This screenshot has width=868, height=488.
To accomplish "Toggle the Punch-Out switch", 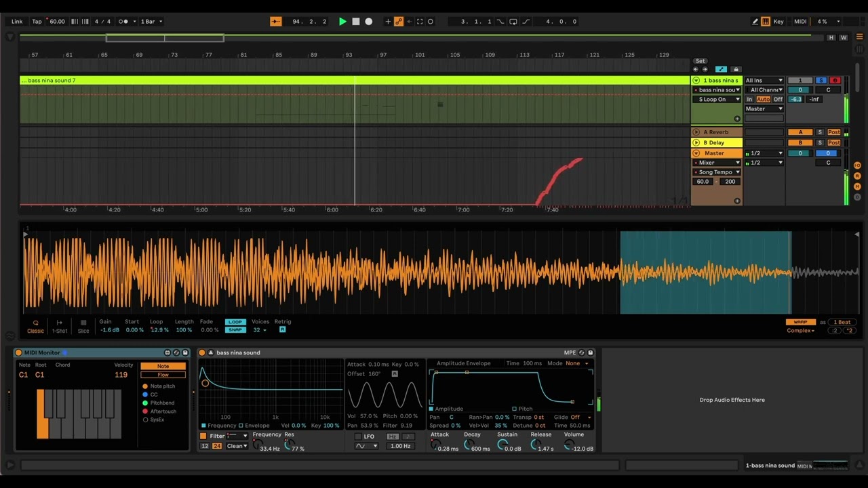I will (x=526, y=21).
